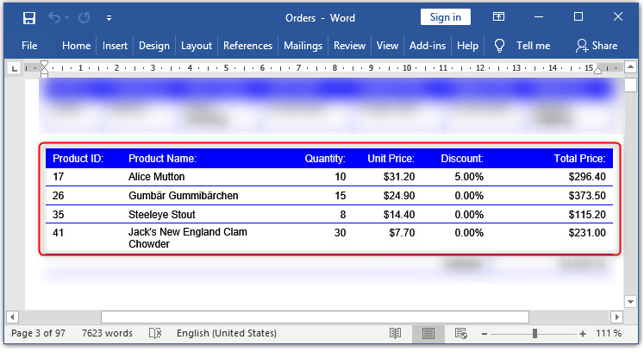Click the Product Name: column header
Screen dimensions: 644x352
pos(162,159)
